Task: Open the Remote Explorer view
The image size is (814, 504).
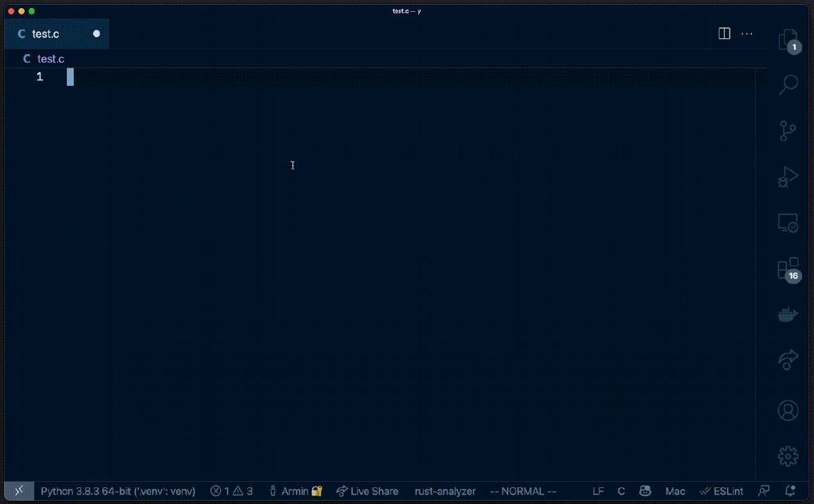Action: (x=788, y=223)
